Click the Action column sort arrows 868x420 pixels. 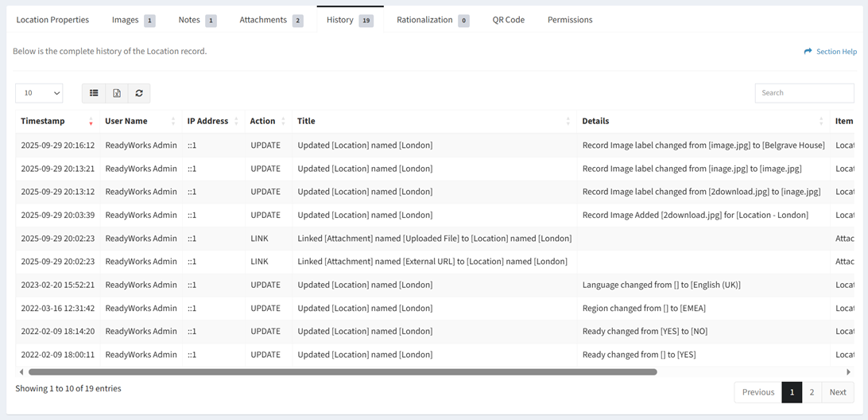pyautogui.click(x=283, y=122)
